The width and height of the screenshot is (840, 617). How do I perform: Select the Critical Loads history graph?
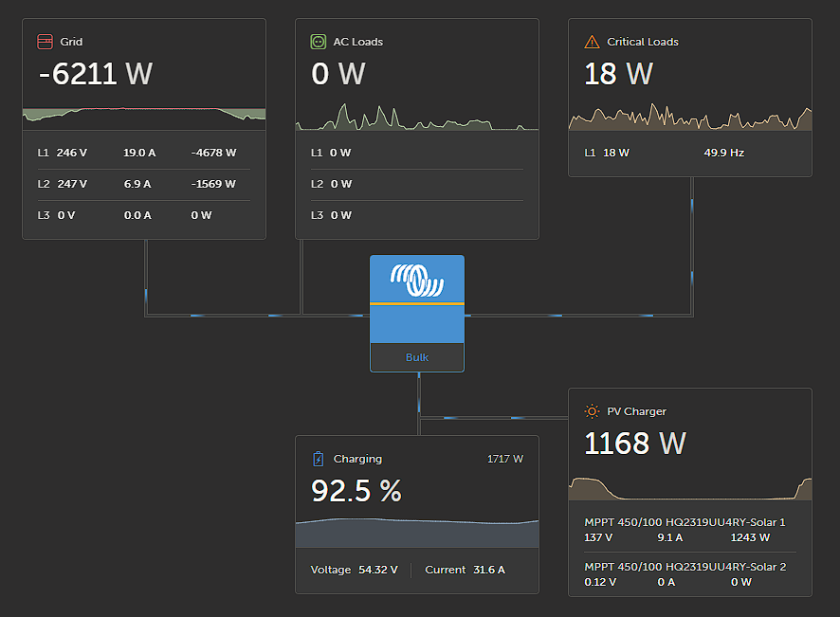pyautogui.click(x=690, y=117)
